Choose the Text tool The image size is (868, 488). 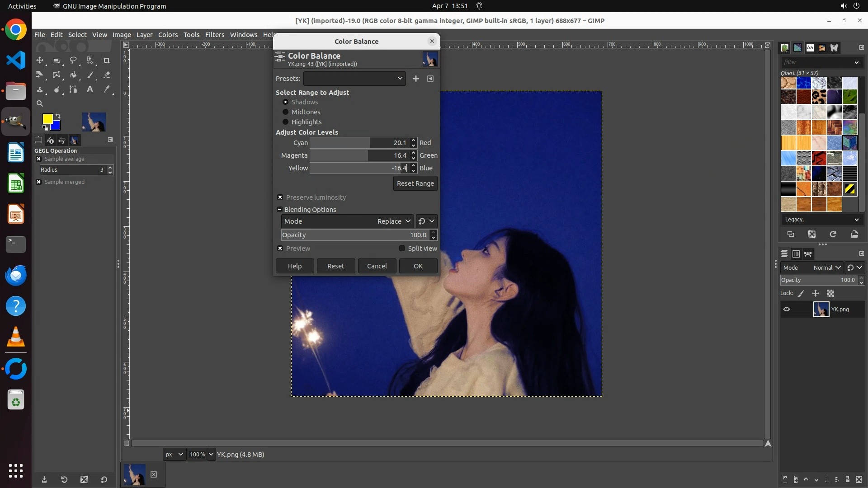click(x=90, y=89)
